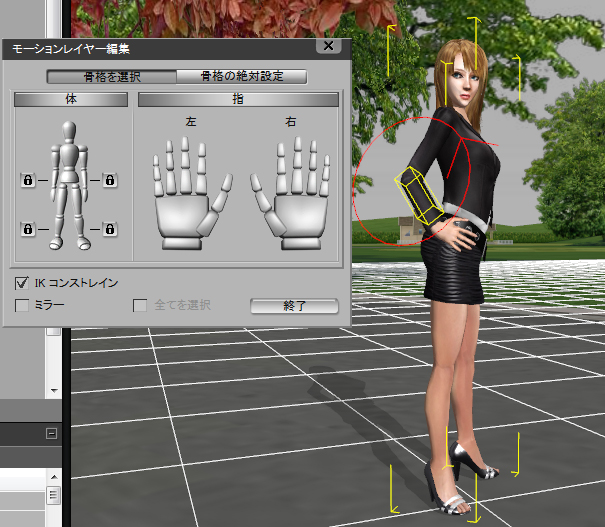Toggle the lower-left lock icon near the feet
Viewport: 605px width, 527px height.
tap(28, 229)
